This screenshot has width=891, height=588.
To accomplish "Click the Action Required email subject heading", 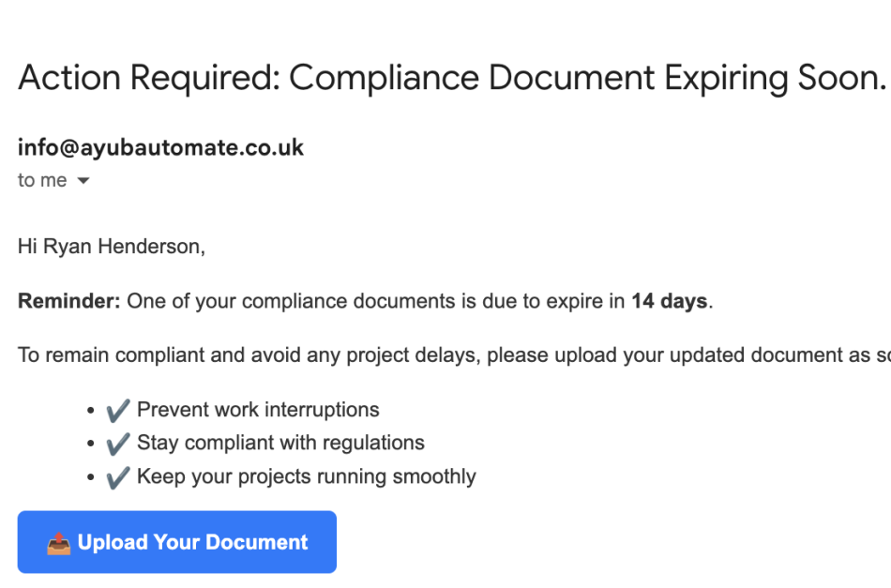I will pyautogui.click(x=451, y=79).
